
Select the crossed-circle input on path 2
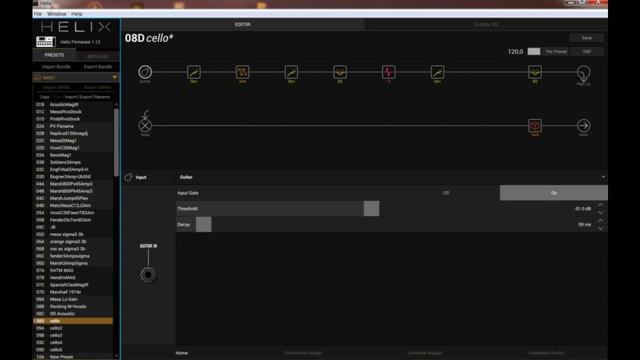click(145, 125)
